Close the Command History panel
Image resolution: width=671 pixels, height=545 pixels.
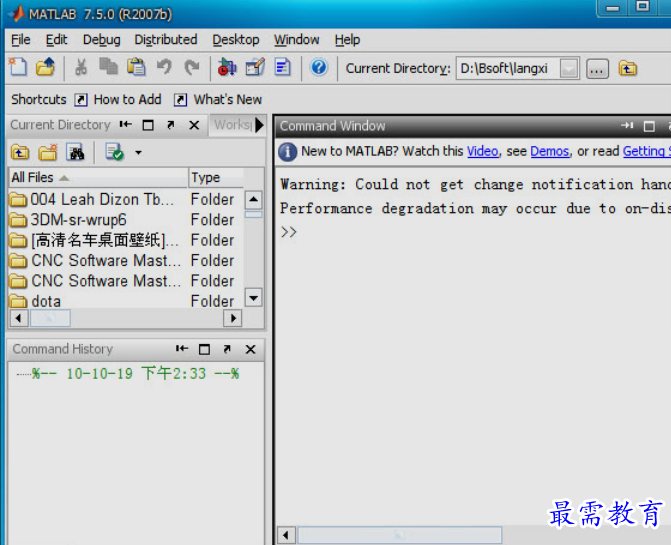tap(251, 349)
